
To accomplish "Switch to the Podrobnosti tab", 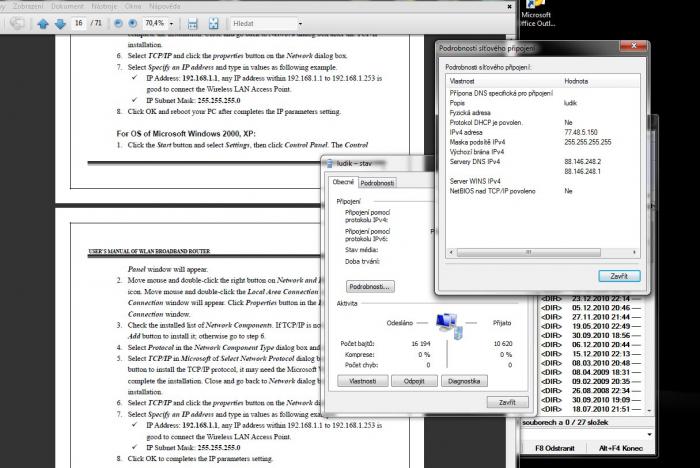I will click(377, 183).
